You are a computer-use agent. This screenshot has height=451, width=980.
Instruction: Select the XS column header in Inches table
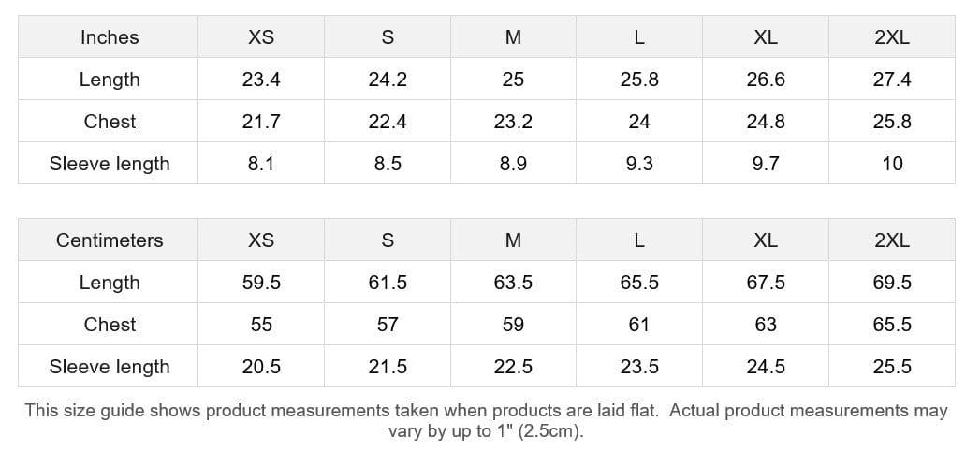click(261, 37)
